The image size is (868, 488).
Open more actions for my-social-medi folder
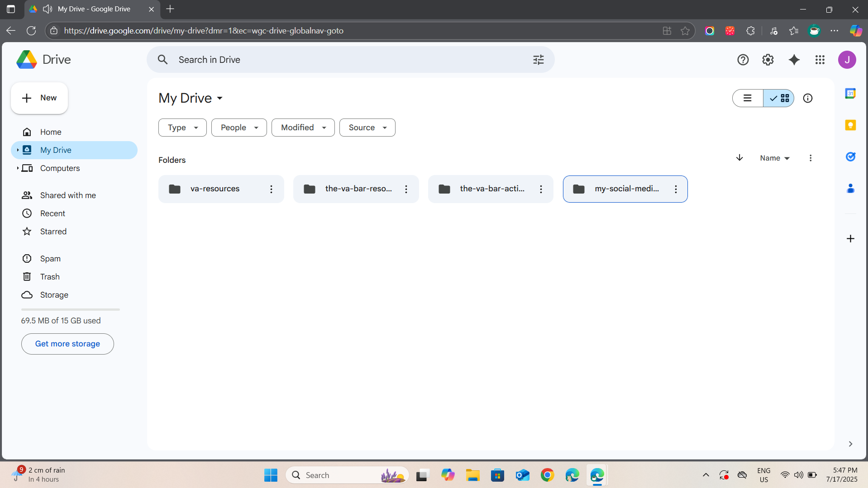[x=676, y=189]
